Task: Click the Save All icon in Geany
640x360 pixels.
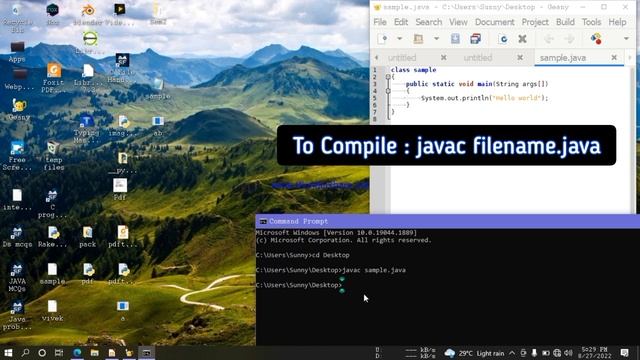Action: [476, 39]
